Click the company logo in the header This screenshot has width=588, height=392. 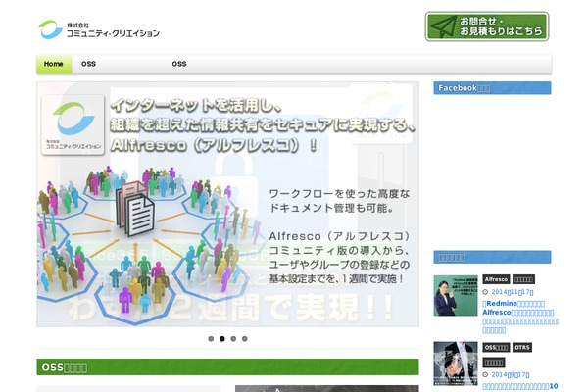click(x=99, y=29)
